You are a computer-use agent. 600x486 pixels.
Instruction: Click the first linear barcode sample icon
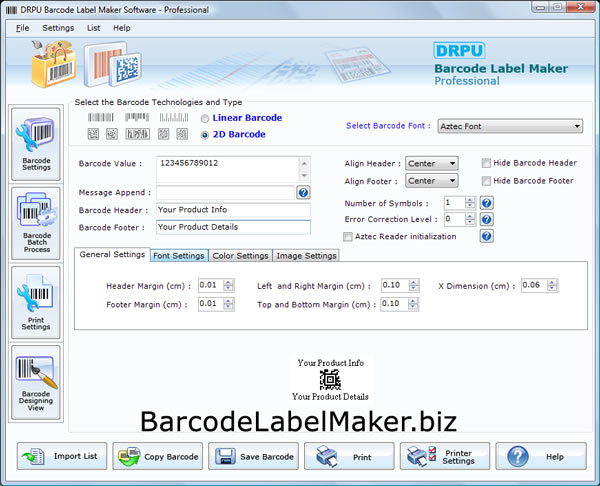101,117
